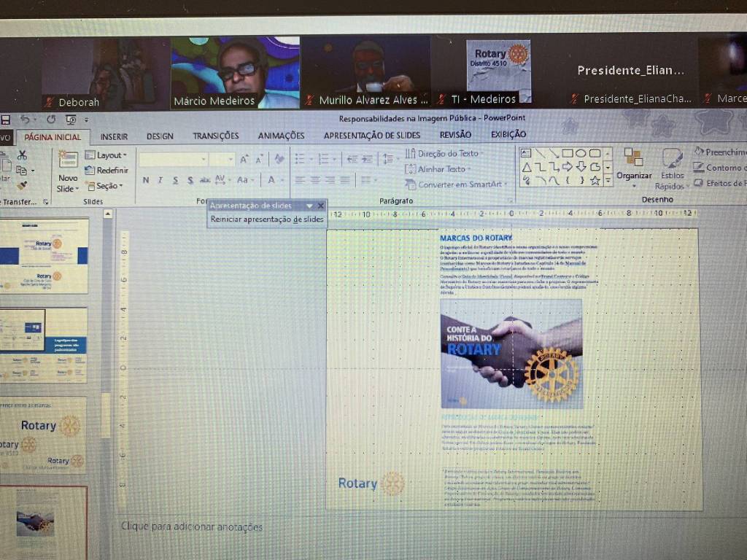This screenshot has height=560, width=747.
Task: Select the oval shape in shapes gallery
Action: coord(581,153)
